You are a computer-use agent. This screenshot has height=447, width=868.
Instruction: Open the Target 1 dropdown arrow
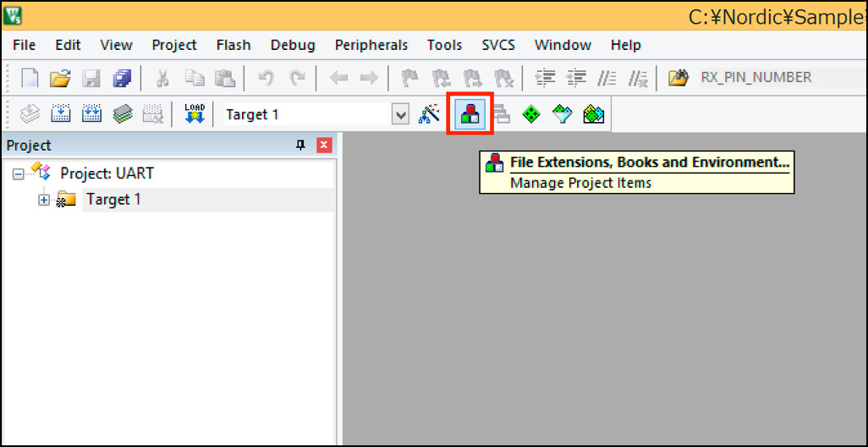401,115
